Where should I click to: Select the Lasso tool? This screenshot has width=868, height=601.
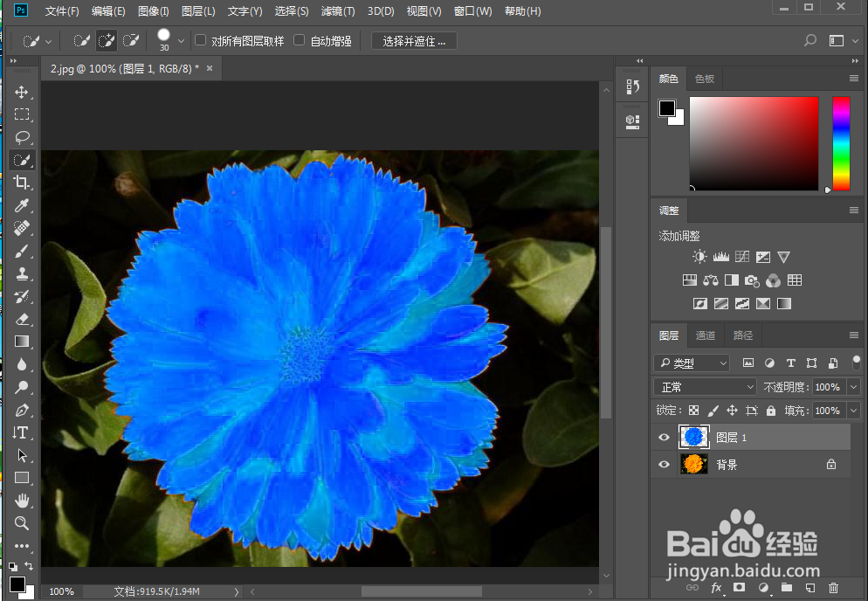pyautogui.click(x=22, y=137)
